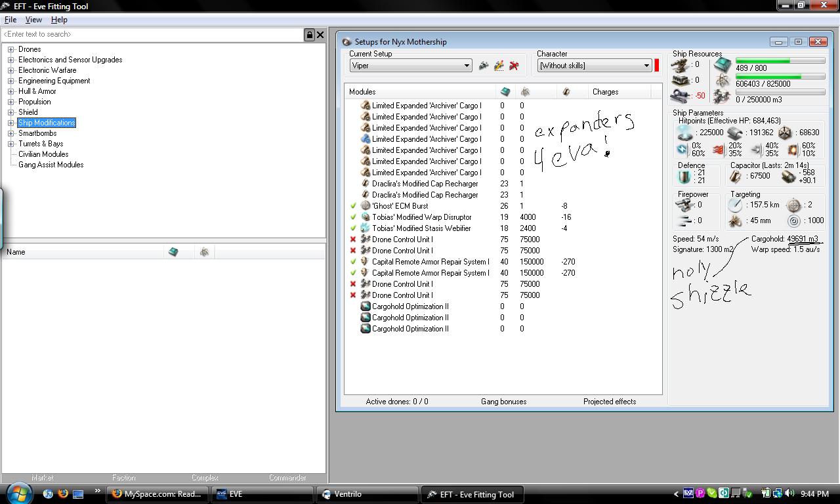Expand the Electronic Warfare category
840x504 pixels.
coord(10,70)
